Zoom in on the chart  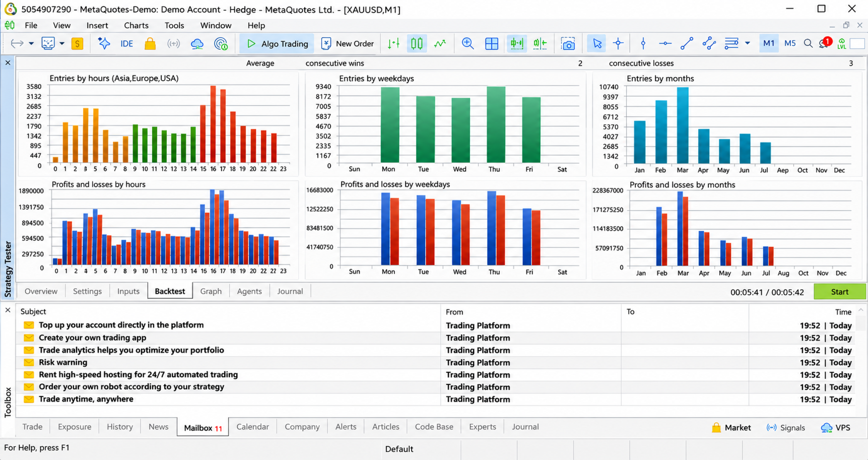[x=468, y=44]
